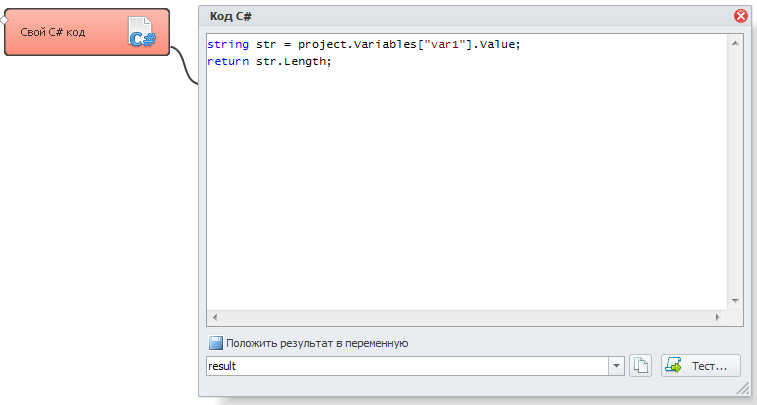This screenshot has height=405, width=757.
Task: Place cursor at end of return str.Length line
Action: click(x=332, y=61)
